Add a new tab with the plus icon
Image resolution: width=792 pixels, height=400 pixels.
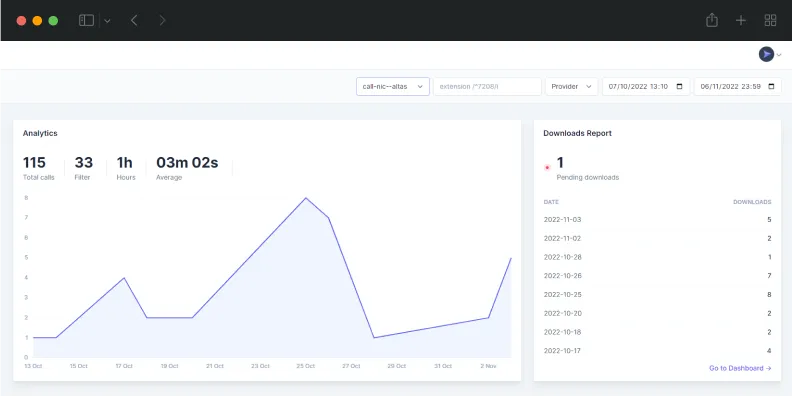click(741, 20)
